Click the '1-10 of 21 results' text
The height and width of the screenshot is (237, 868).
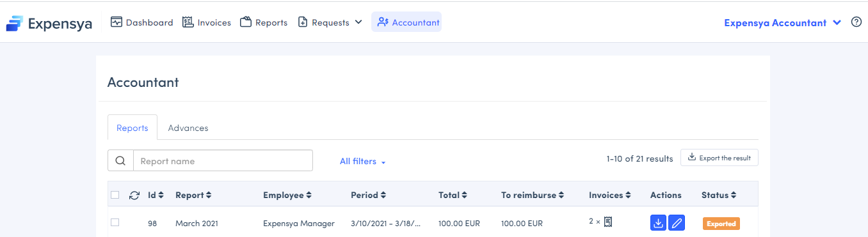pos(639,158)
